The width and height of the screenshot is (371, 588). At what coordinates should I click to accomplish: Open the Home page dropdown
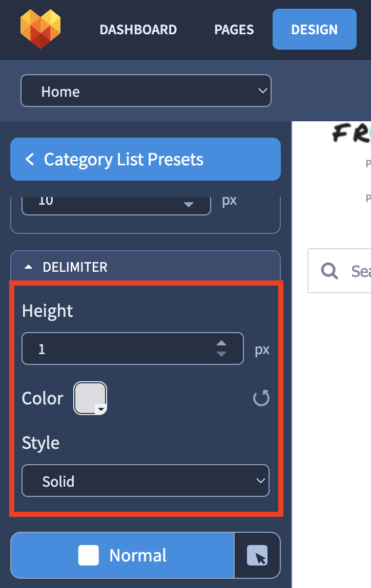point(146,91)
